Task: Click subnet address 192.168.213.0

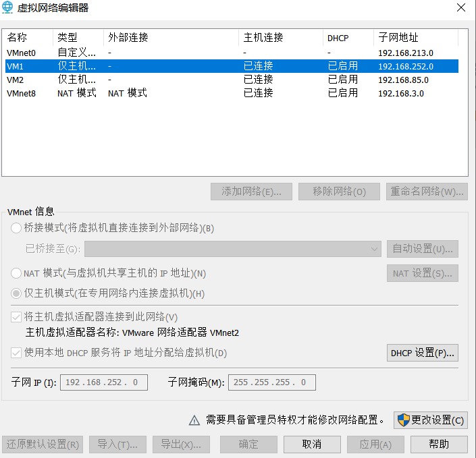Action: [x=406, y=53]
